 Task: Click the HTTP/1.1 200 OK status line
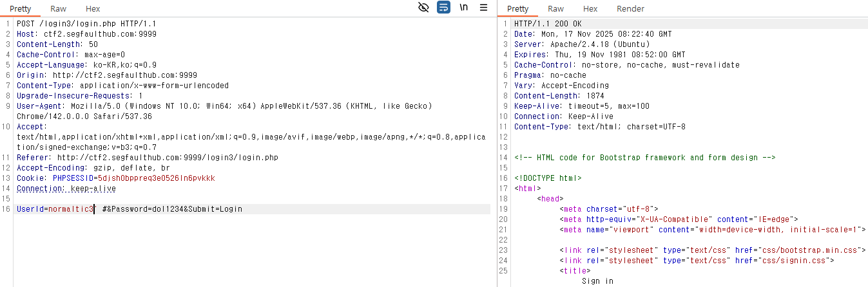point(546,24)
